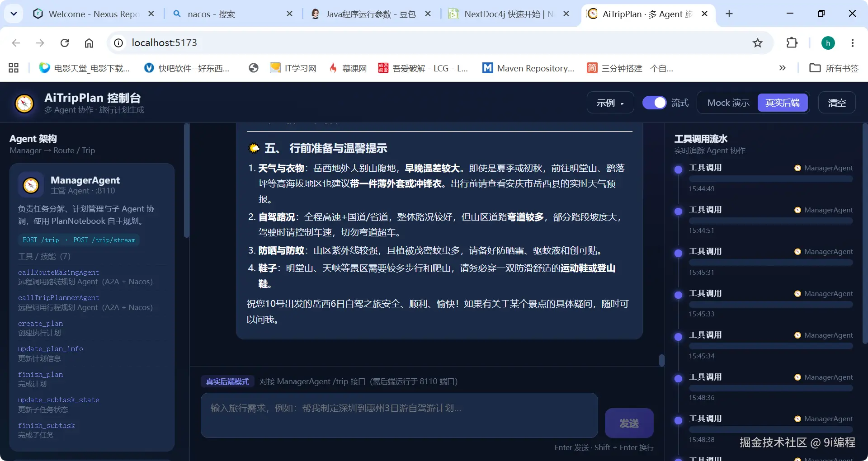Image resolution: width=868 pixels, height=461 pixels.
Task: Open the 示例 dropdown
Action: tap(610, 103)
